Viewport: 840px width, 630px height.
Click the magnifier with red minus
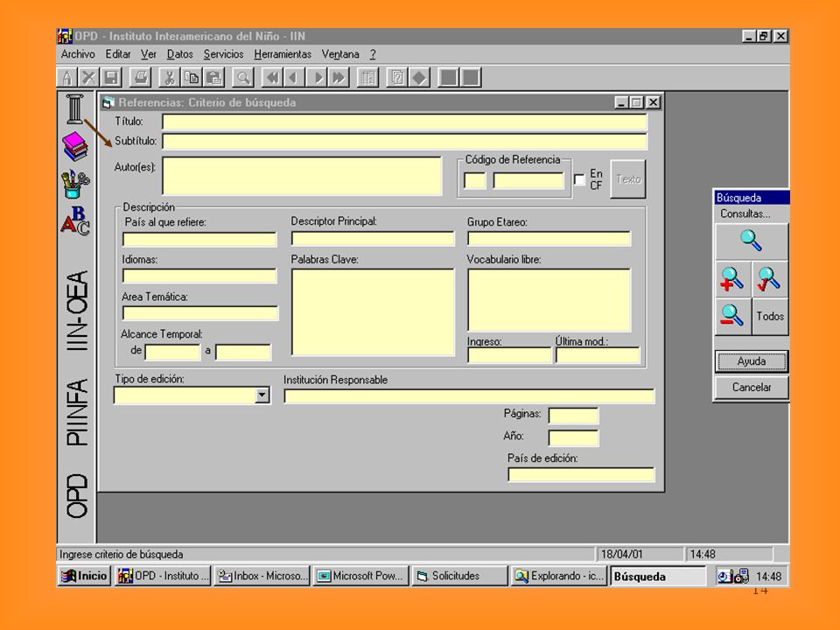point(732,316)
